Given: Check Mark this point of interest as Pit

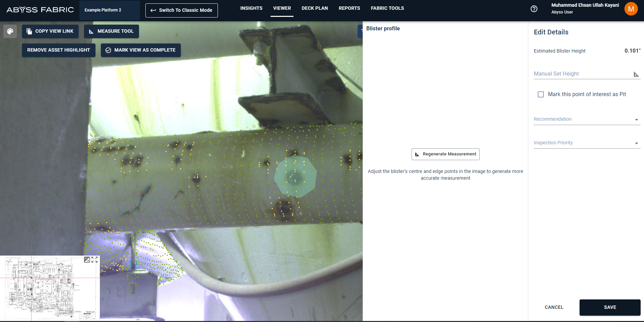Looking at the screenshot, I should point(541,94).
